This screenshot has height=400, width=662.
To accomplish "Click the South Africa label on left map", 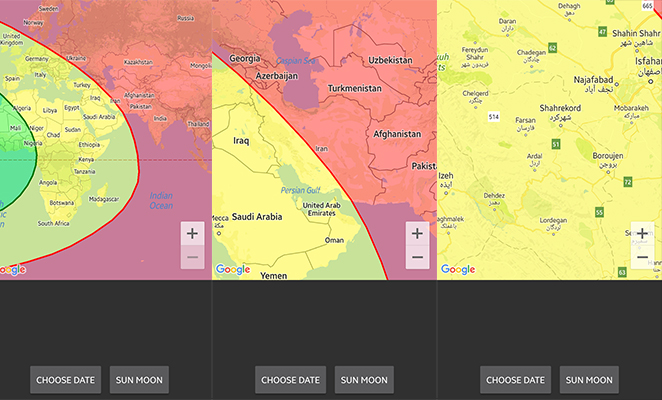I will point(54,223).
